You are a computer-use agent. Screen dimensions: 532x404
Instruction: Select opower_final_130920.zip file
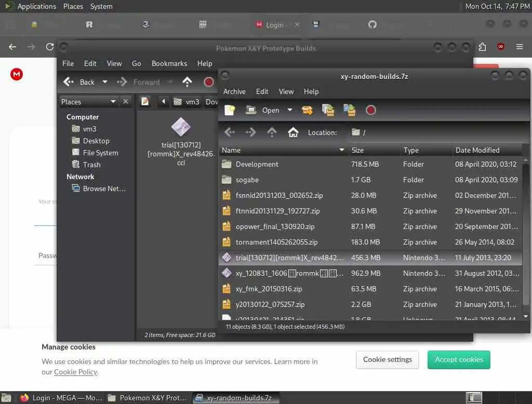(x=370, y=226)
